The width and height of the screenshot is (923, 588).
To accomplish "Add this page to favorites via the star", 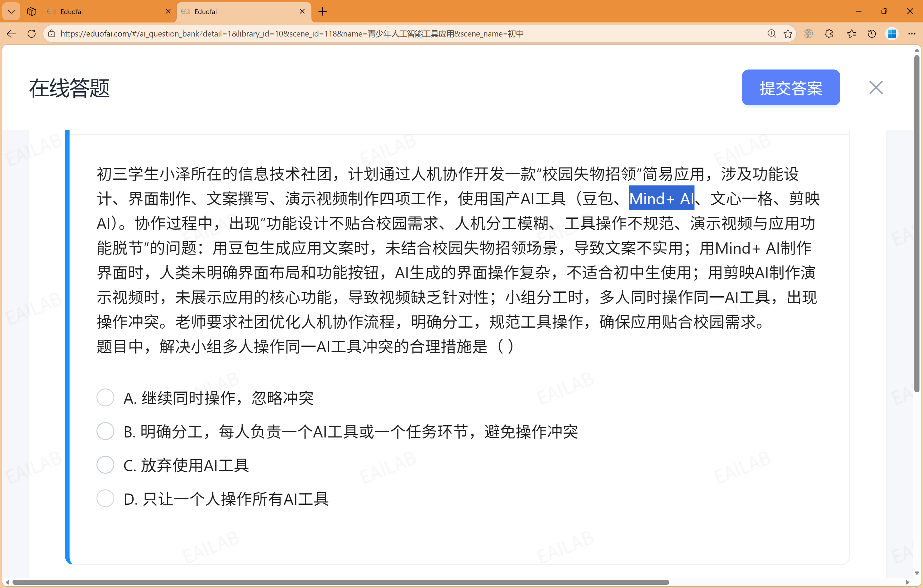I will point(788,34).
